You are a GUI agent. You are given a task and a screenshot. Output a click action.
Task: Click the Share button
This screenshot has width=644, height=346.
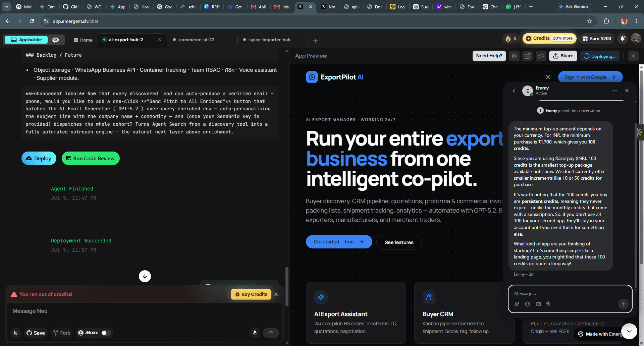[563, 56]
